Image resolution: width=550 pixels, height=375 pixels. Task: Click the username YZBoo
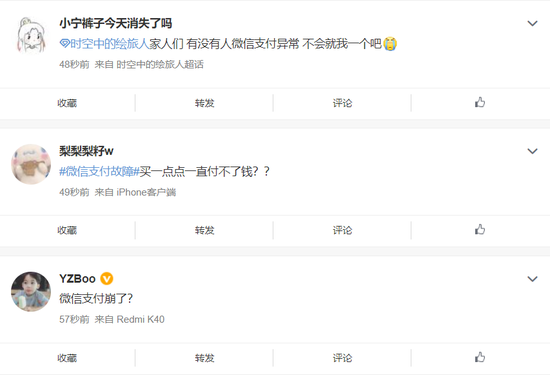(77, 279)
